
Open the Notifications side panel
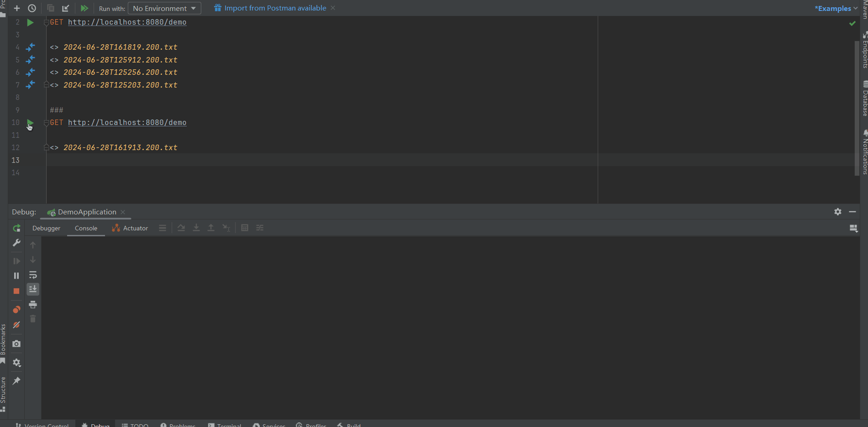coord(864,152)
